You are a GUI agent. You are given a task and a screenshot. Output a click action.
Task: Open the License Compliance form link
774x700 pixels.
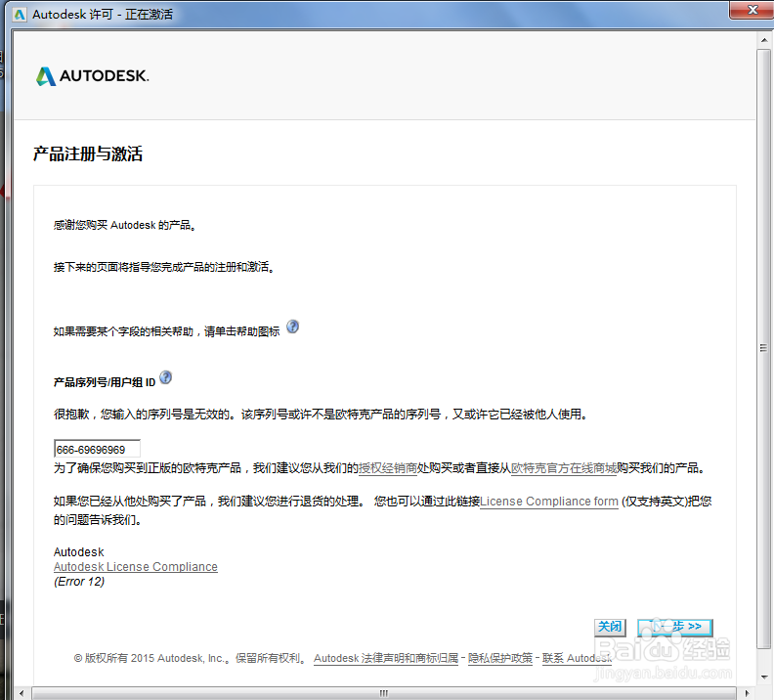[x=549, y=502]
